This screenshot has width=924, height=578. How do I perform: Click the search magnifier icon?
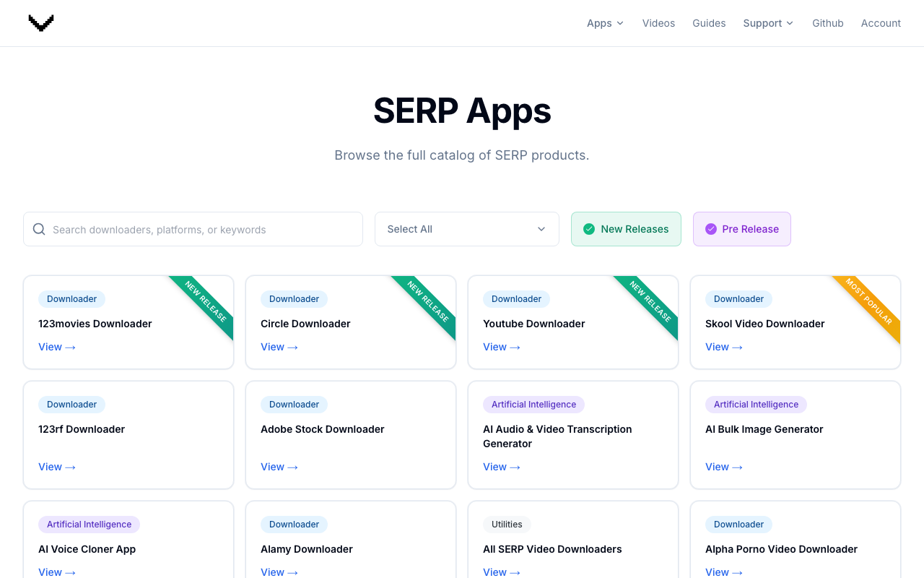coord(39,229)
